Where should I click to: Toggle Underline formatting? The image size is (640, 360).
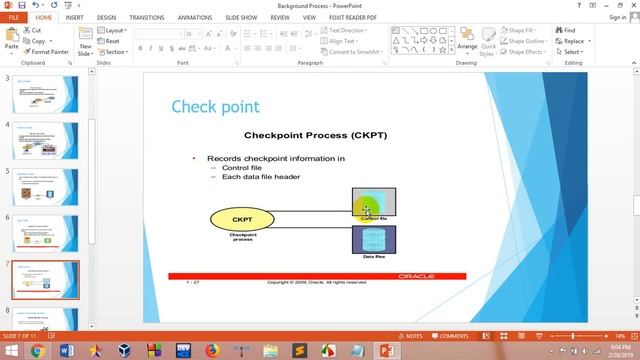161,48
